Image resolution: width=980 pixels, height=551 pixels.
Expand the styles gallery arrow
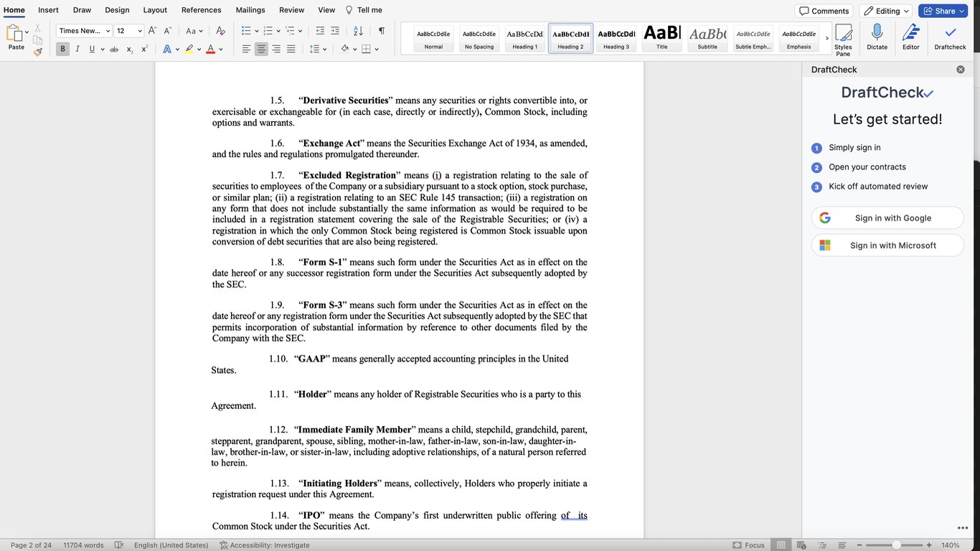[x=826, y=38]
